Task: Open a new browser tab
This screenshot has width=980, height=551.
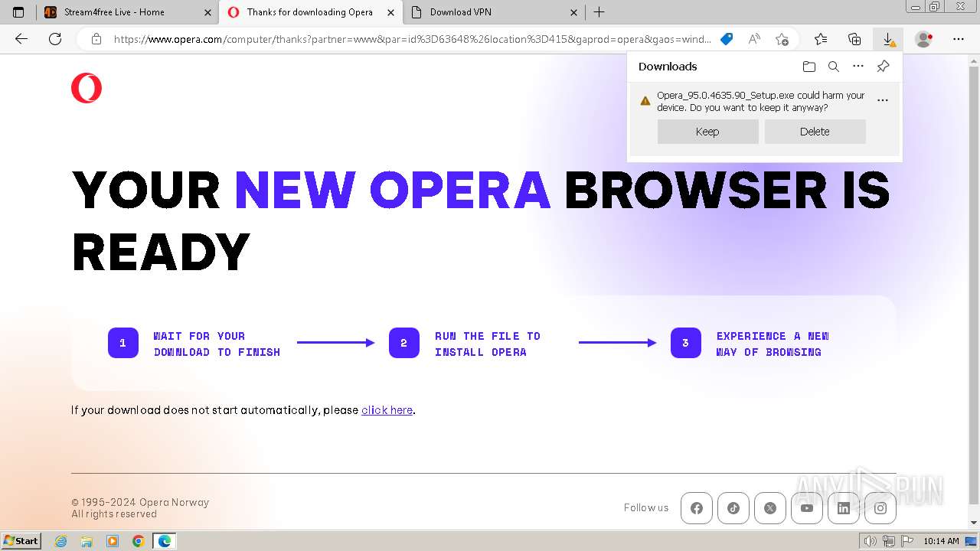Action: [x=599, y=12]
